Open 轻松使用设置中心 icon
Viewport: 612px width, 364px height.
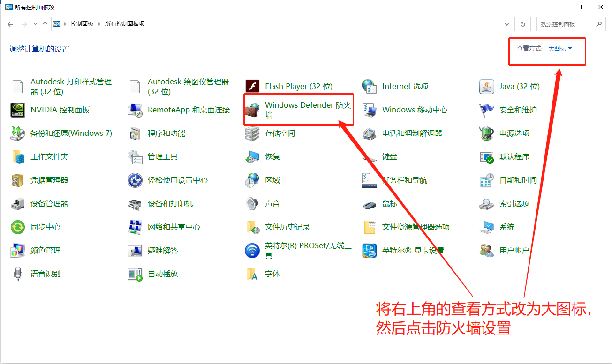click(x=135, y=180)
